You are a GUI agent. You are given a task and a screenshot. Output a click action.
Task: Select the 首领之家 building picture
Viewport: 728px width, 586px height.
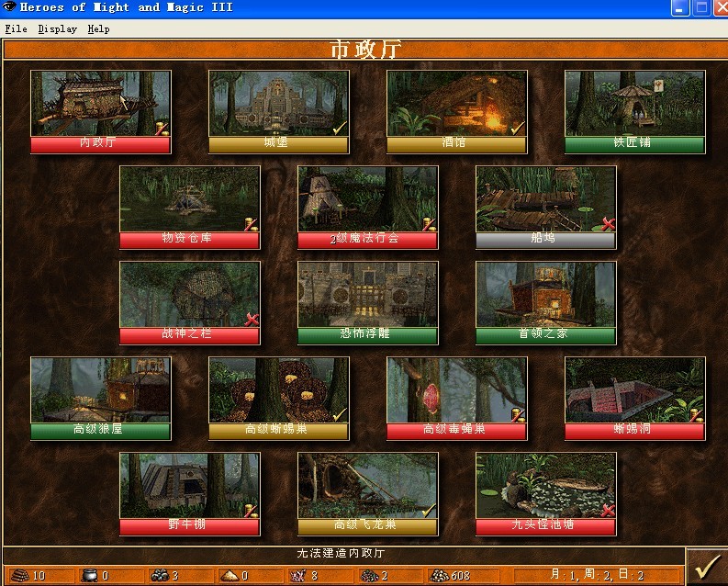(x=546, y=295)
